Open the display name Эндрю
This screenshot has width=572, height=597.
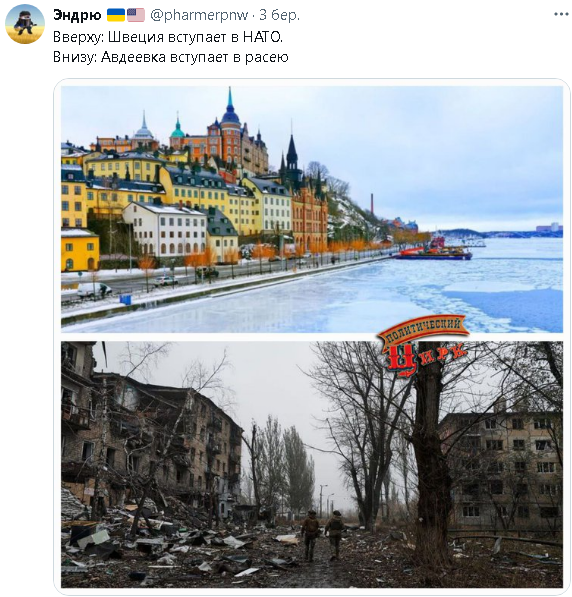pos(77,15)
